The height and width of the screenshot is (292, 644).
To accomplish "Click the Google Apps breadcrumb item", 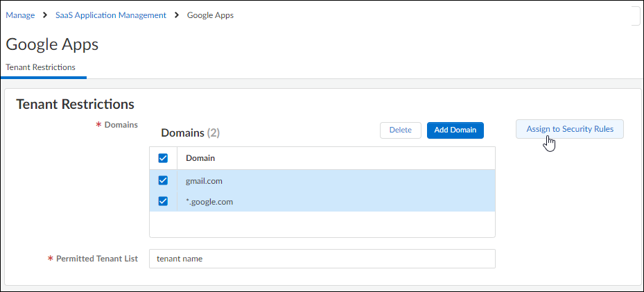I will [x=210, y=15].
